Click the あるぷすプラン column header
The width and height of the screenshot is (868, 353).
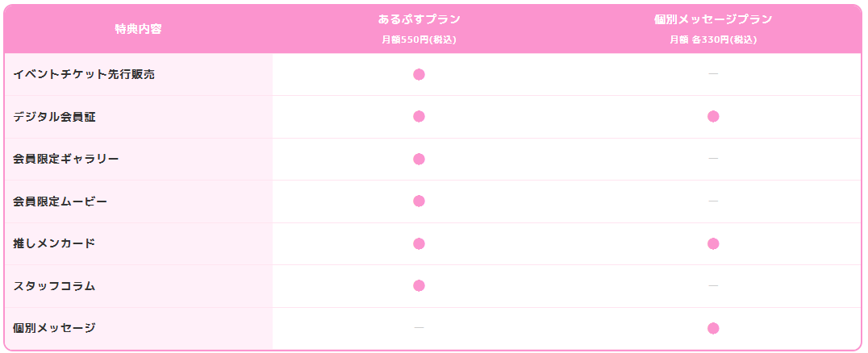click(419, 19)
